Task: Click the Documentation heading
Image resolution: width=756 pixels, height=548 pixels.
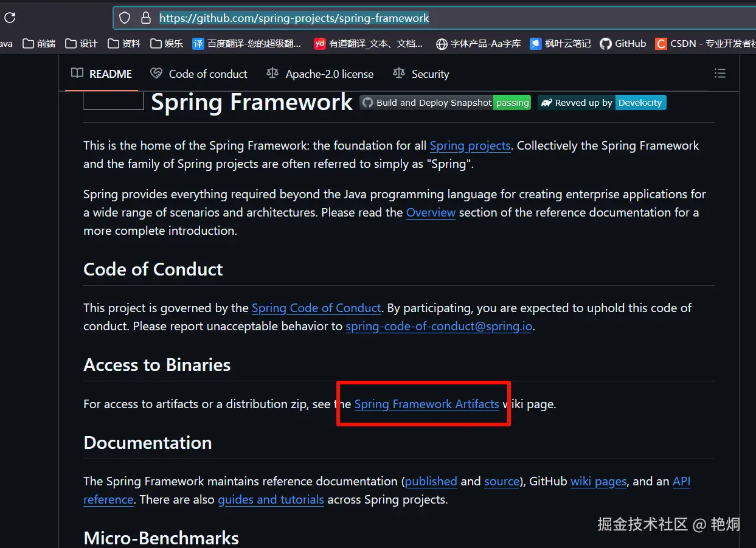Action: (148, 443)
